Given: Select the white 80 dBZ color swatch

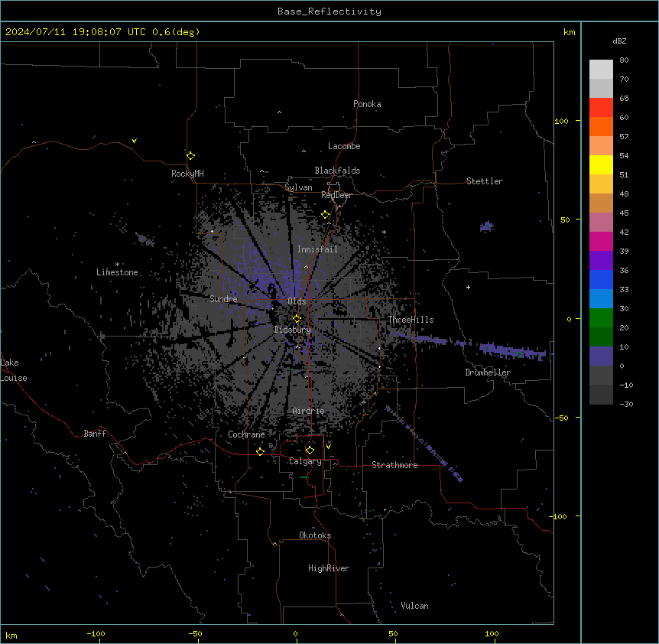Looking at the screenshot, I should click(601, 70).
